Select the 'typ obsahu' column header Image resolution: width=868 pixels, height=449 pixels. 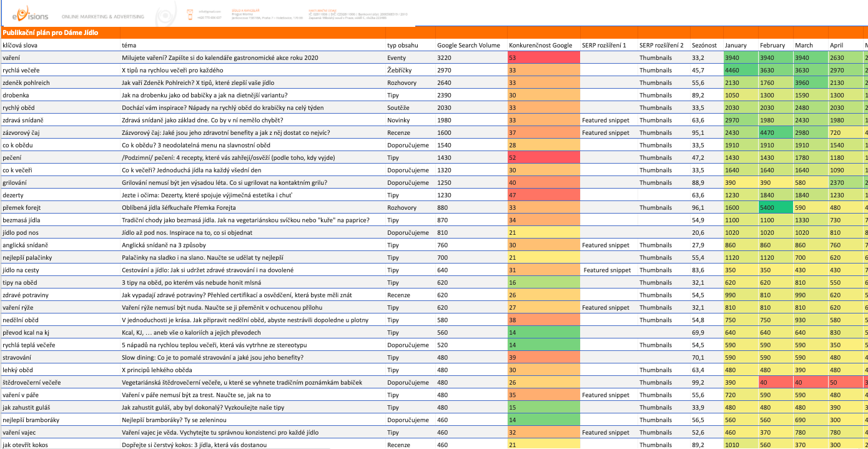click(x=410, y=46)
